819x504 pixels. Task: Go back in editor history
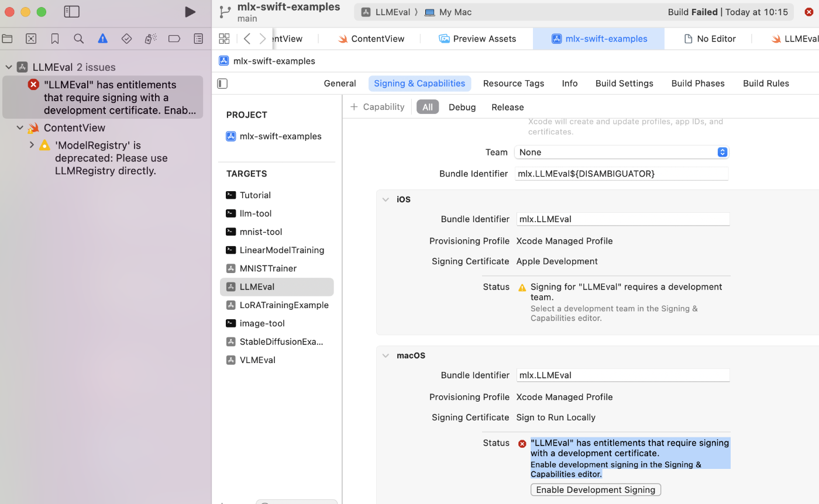(x=247, y=39)
